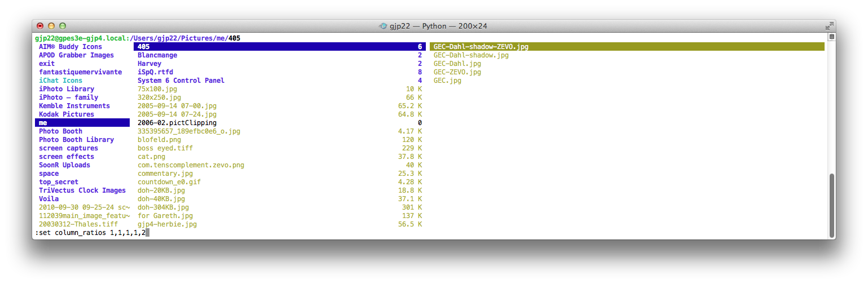Click the command line ':set column_ratios' input
The height and width of the screenshot is (284, 868).
[92, 233]
